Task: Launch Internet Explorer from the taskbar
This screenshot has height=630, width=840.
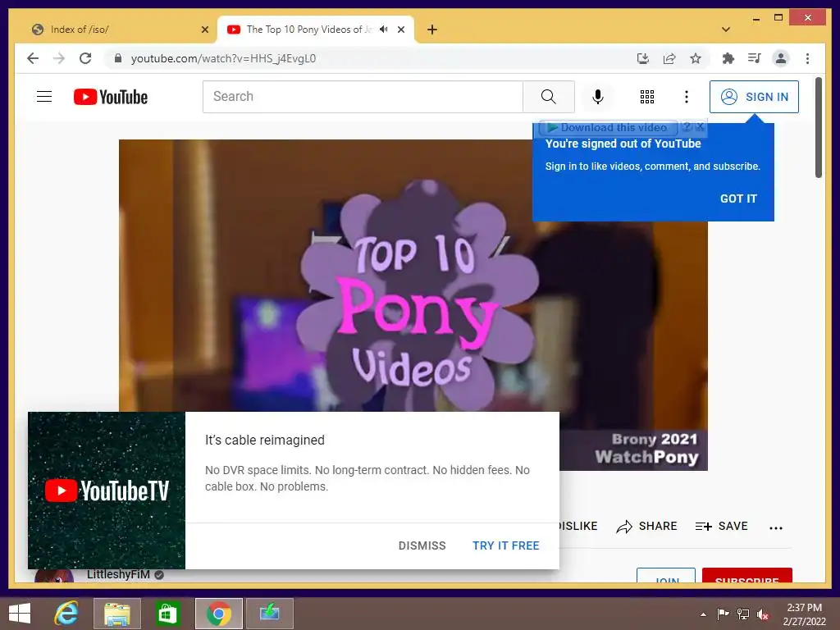Action: (66, 614)
